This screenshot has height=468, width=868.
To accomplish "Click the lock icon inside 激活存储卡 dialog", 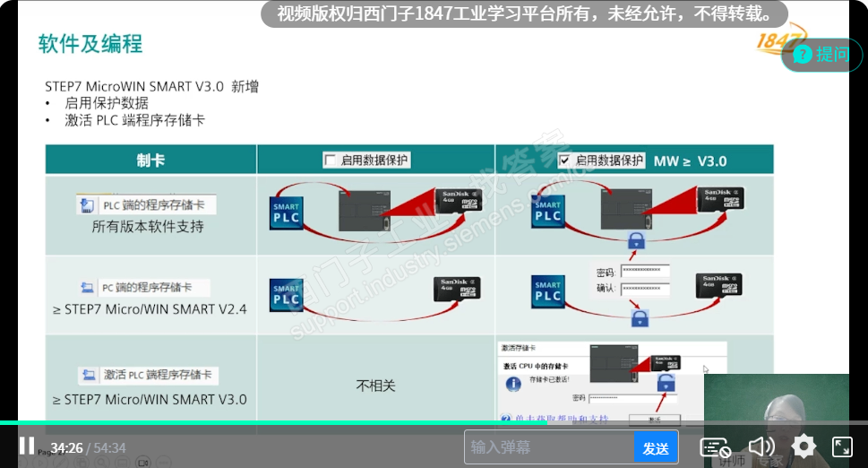I will pyautogui.click(x=666, y=382).
